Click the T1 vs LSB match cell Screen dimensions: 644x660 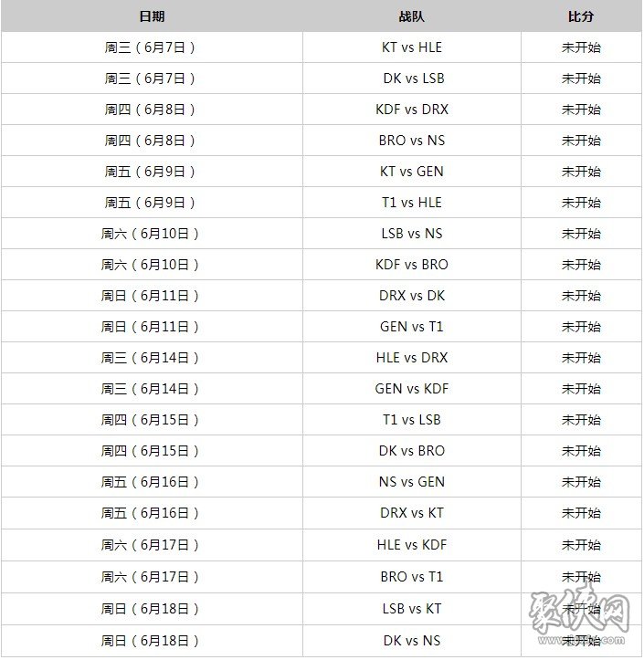point(411,420)
